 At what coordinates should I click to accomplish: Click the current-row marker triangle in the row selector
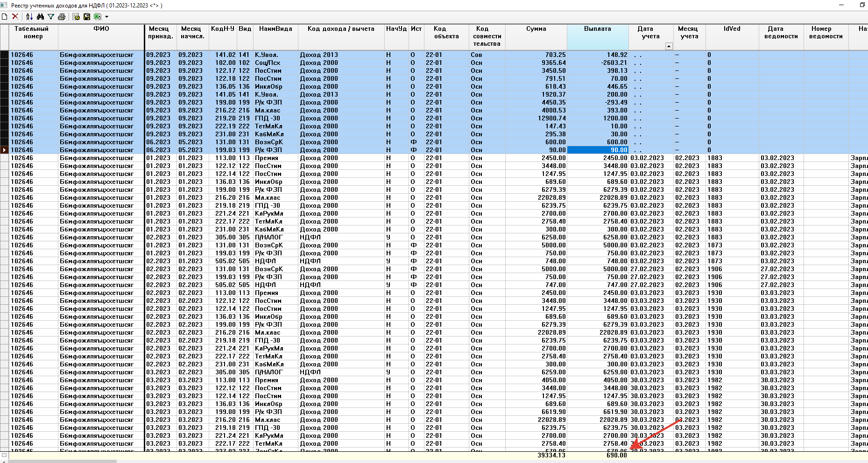coord(4,150)
